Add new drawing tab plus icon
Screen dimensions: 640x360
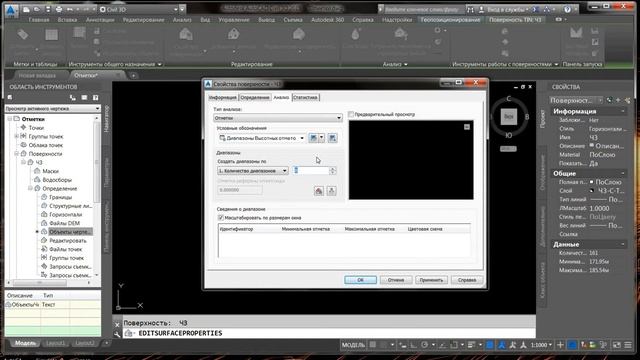tap(133, 76)
